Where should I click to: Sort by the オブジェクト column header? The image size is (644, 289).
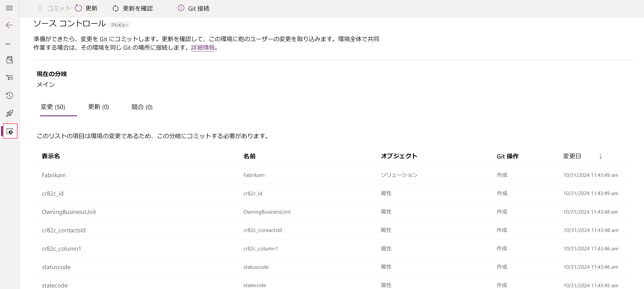pyautogui.click(x=399, y=156)
